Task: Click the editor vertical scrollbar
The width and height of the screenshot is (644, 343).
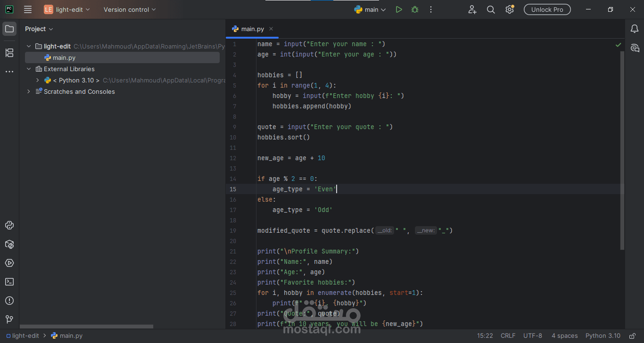Action: click(622, 151)
